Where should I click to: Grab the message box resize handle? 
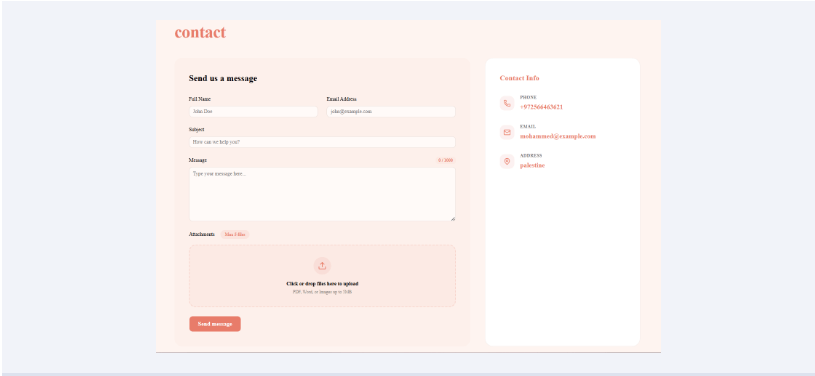coord(453,218)
